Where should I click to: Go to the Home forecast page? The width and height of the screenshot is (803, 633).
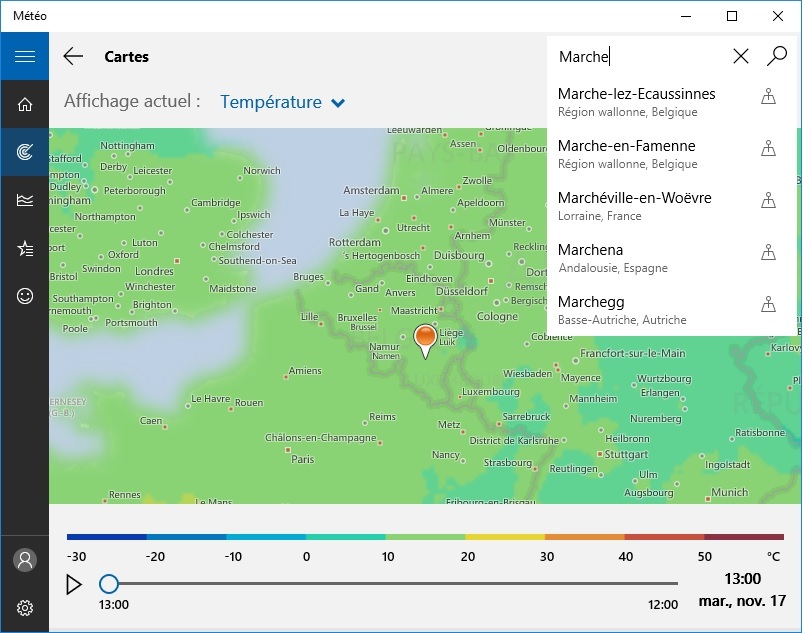[25, 104]
